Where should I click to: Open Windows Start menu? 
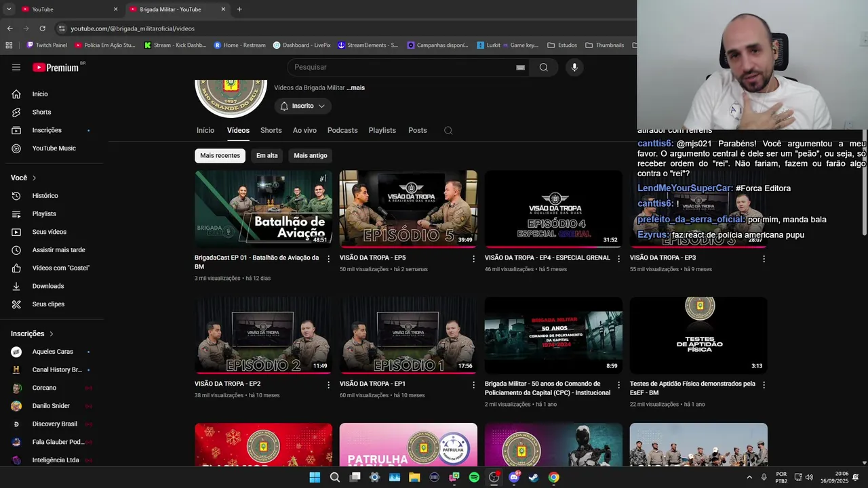pos(315,477)
